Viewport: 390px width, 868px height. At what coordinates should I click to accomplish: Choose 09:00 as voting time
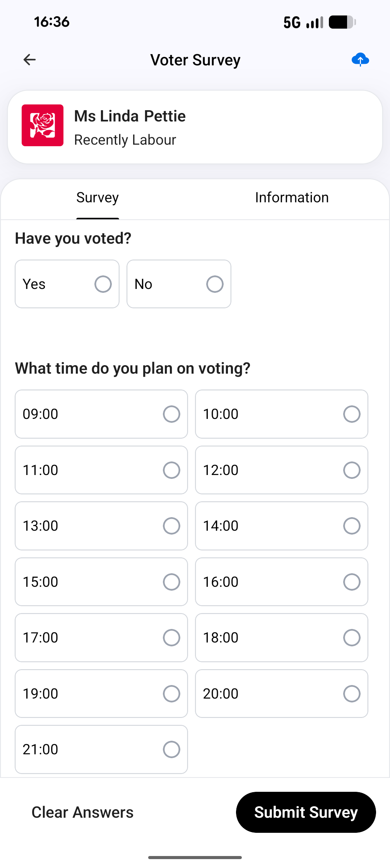(x=101, y=414)
